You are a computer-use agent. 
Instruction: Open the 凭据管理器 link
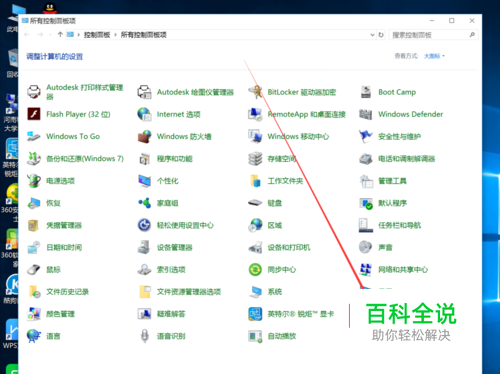[x=64, y=225]
